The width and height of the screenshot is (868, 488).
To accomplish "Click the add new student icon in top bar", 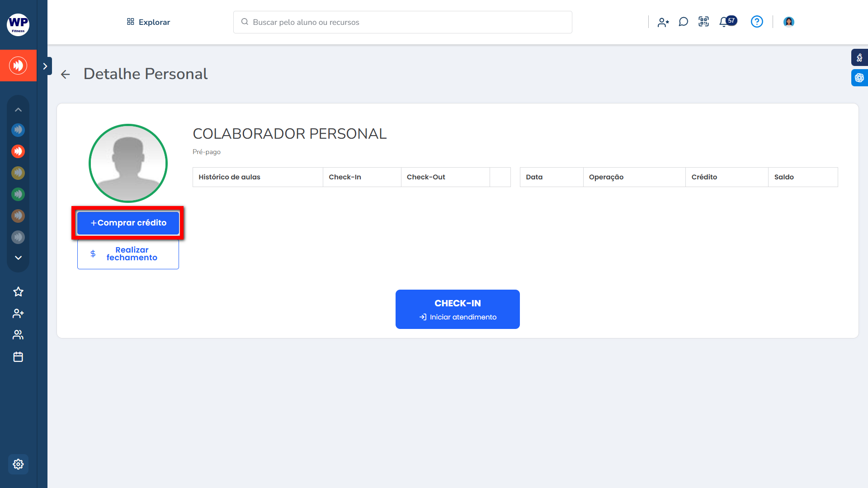I will coord(663,22).
